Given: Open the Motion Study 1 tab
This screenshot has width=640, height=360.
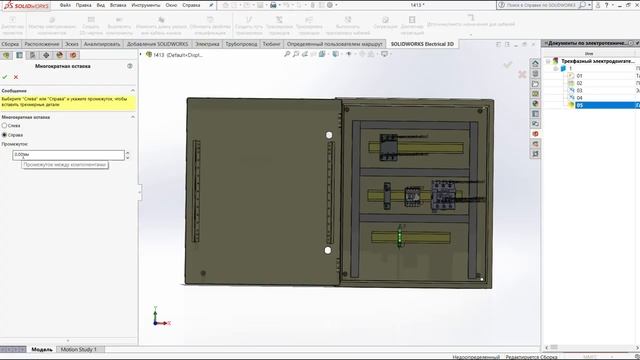Looking at the screenshot, I should click(x=79, y=349).
